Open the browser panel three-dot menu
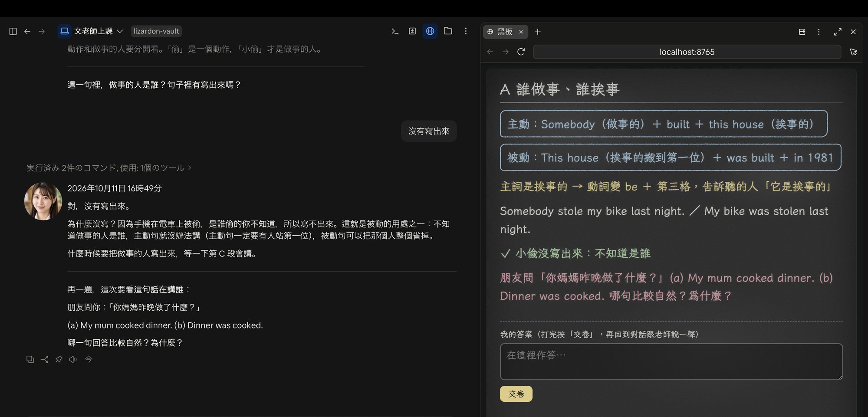This screenshot has height=417, width=868. 819,32
